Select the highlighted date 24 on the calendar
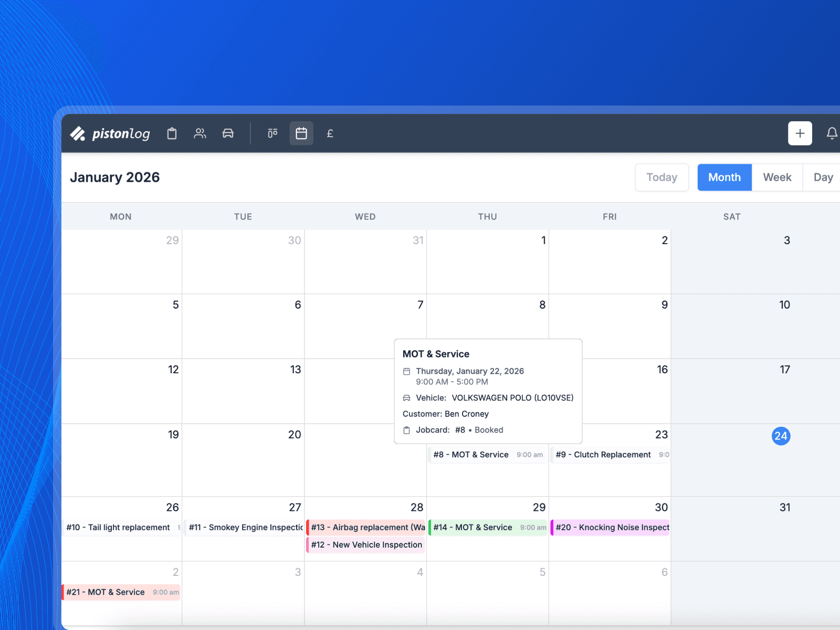Viewport: 840px width, 630px height. click(781, 436)
